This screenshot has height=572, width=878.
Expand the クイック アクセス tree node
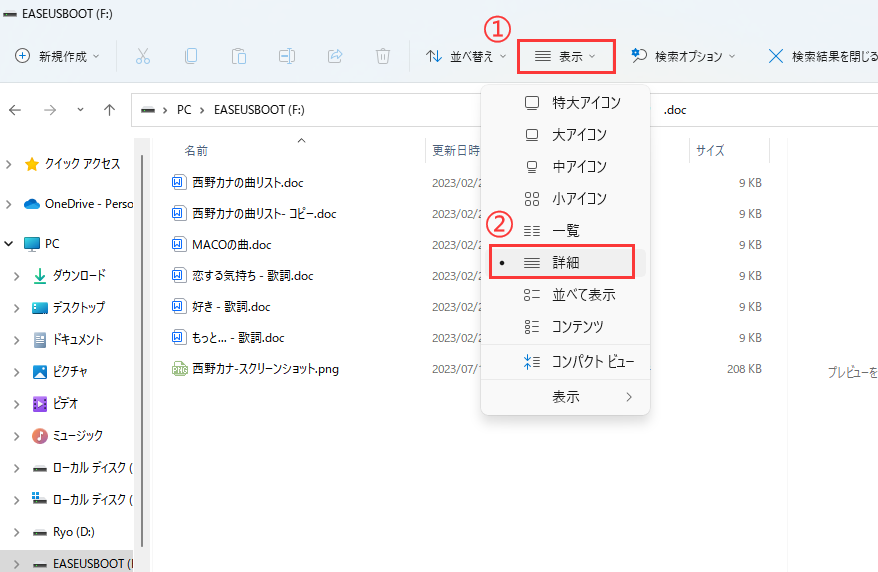click(8, 164)
